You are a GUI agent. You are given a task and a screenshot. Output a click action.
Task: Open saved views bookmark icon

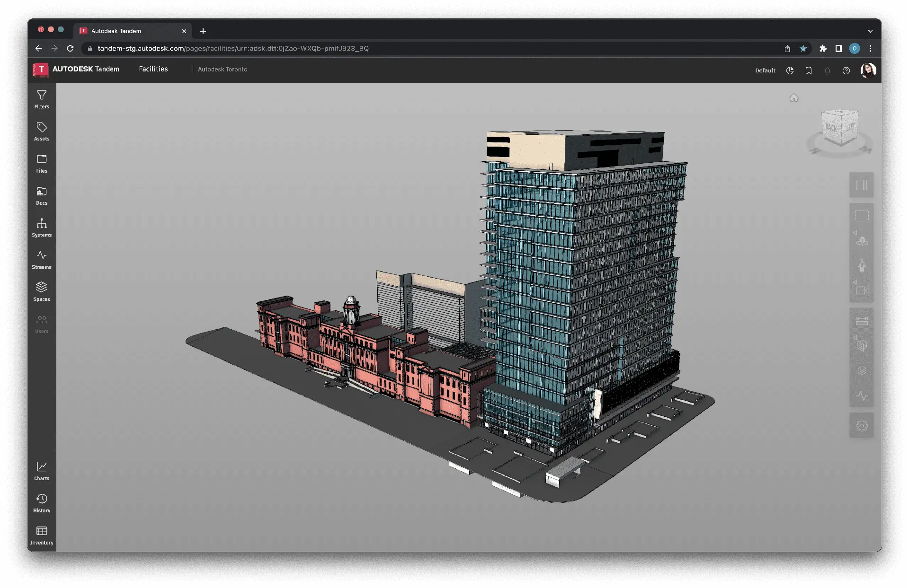pos(809,70)
